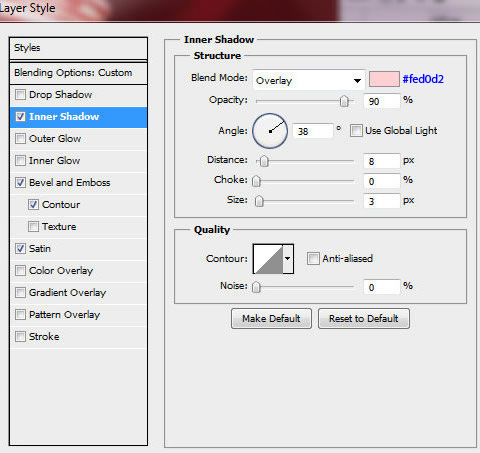Viewport: 480px width, 453px height.
Task: Expand the Contour picker dropdown arrow
Action: click(x=288, y=259)
